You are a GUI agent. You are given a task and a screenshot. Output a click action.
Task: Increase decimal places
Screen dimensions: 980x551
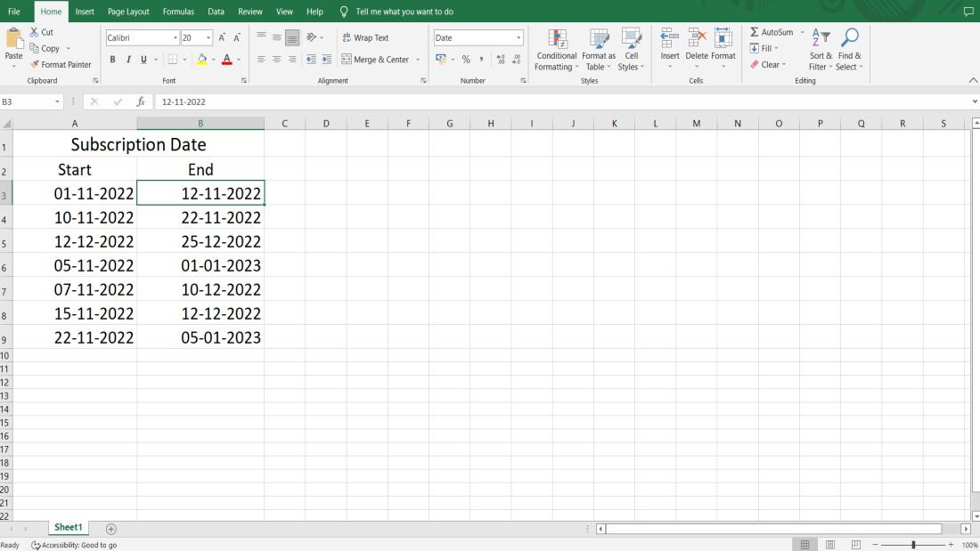pos(501,60)
